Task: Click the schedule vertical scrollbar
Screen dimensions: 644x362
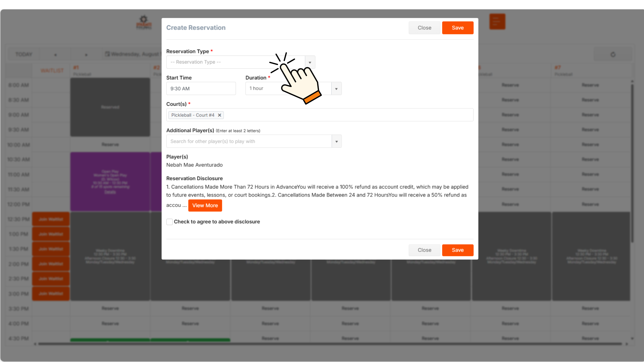Action: tap(632, 163)
